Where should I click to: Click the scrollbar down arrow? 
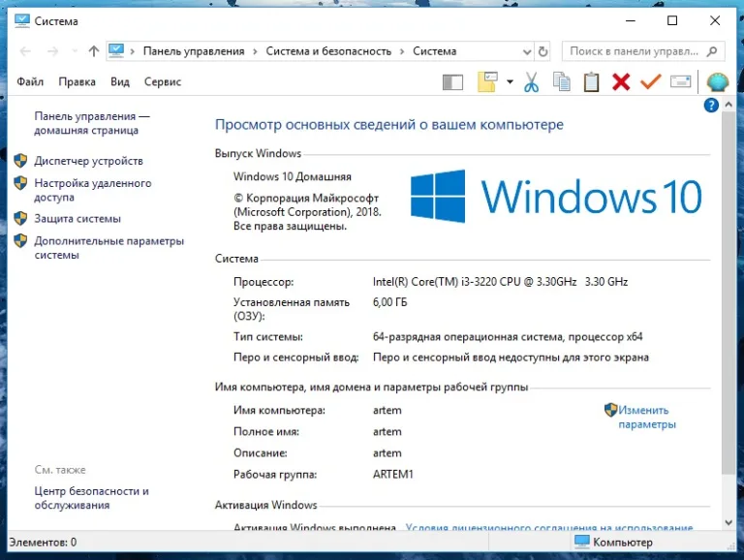(x=728, y=522)
